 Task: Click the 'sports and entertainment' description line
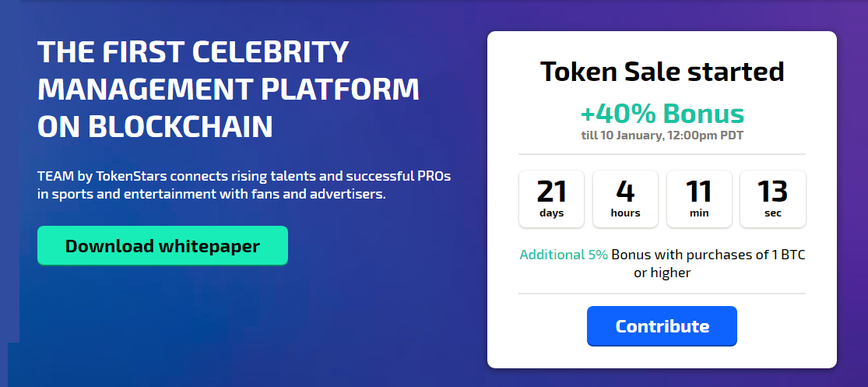[212, 195]
